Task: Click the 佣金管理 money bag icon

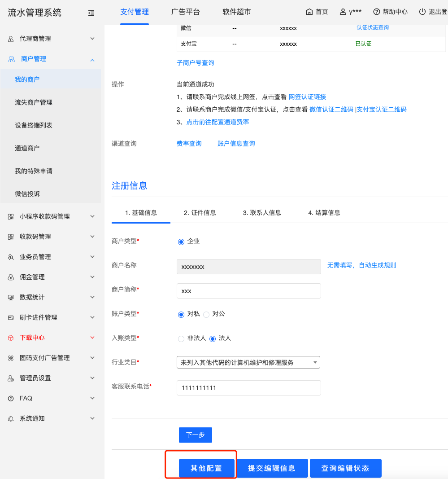Action: tap(11, 277)
